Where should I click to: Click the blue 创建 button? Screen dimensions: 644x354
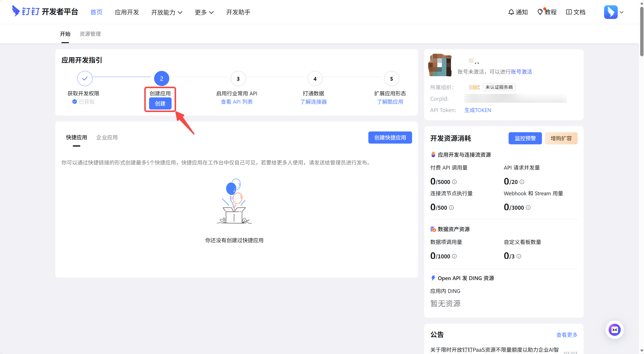(160, 103)
